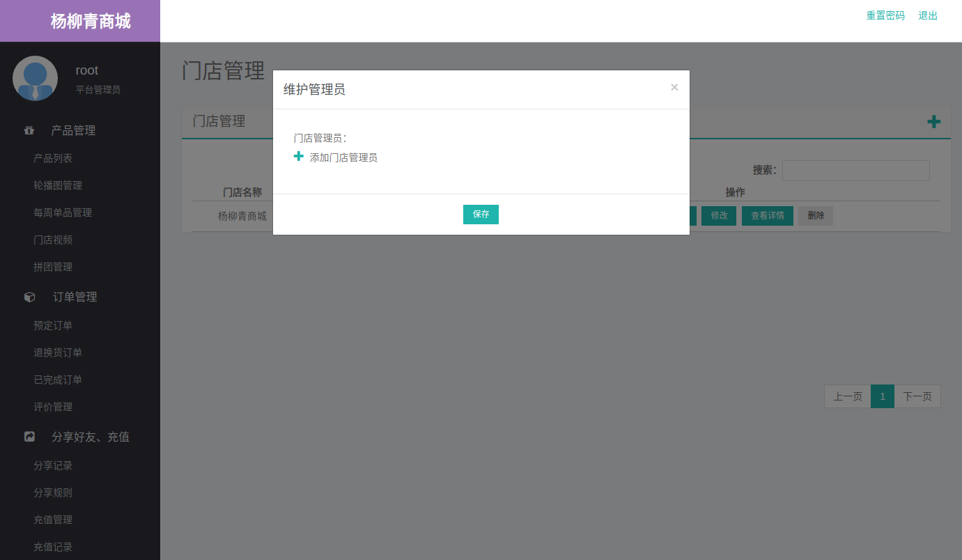Click the gift icon beside 产品管理
The height and width of the screenshot is (560, 962).
click(29, 130)
